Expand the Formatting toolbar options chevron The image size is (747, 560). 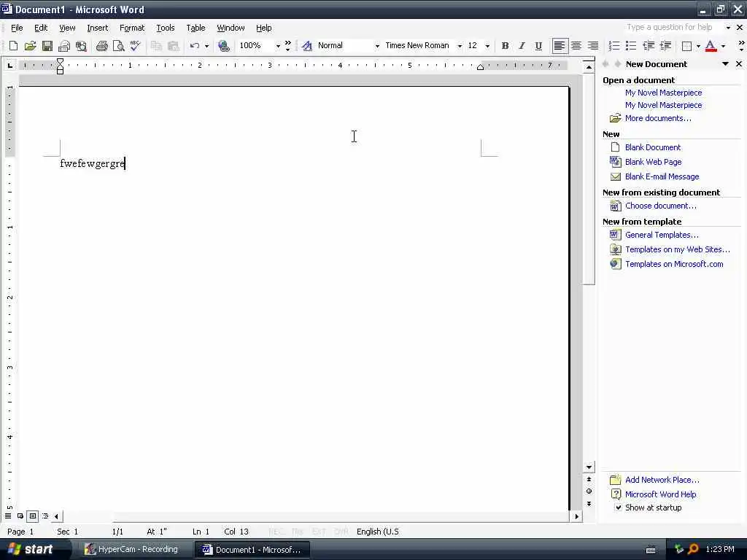click(741, 46)
